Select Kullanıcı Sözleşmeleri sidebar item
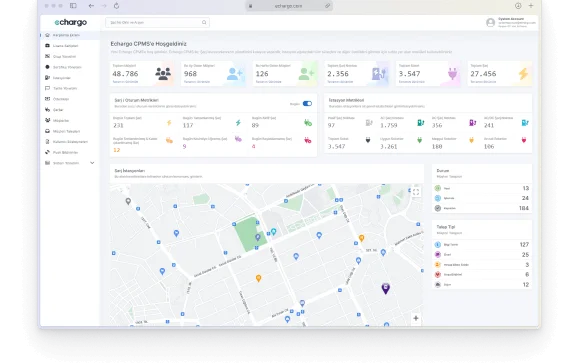 (70, 142)
